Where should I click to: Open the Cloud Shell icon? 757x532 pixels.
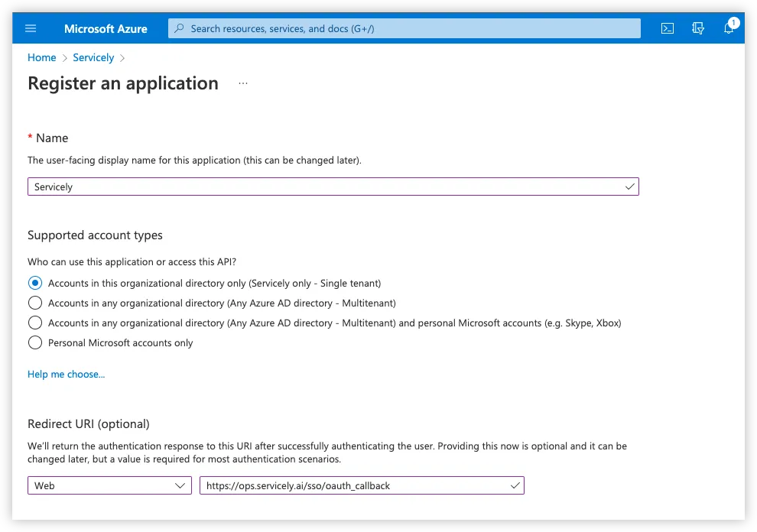668,28
